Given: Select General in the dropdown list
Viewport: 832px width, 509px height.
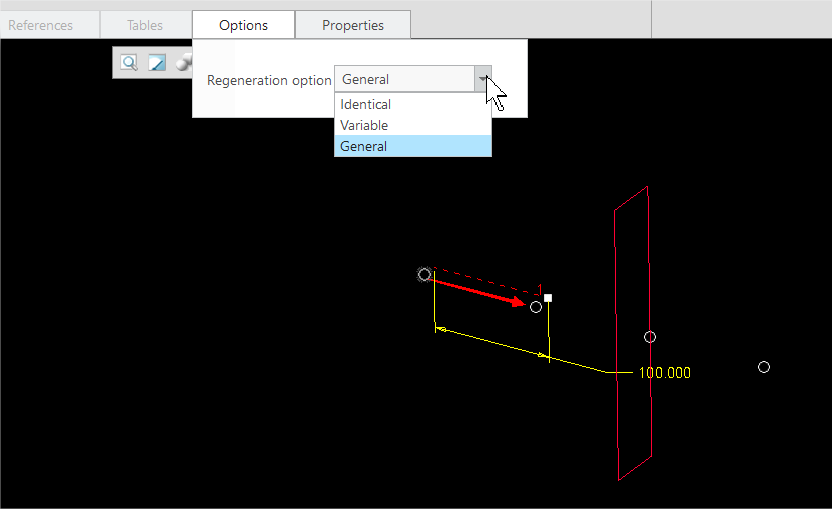Looking at the screenshot, I should [413, 146].
